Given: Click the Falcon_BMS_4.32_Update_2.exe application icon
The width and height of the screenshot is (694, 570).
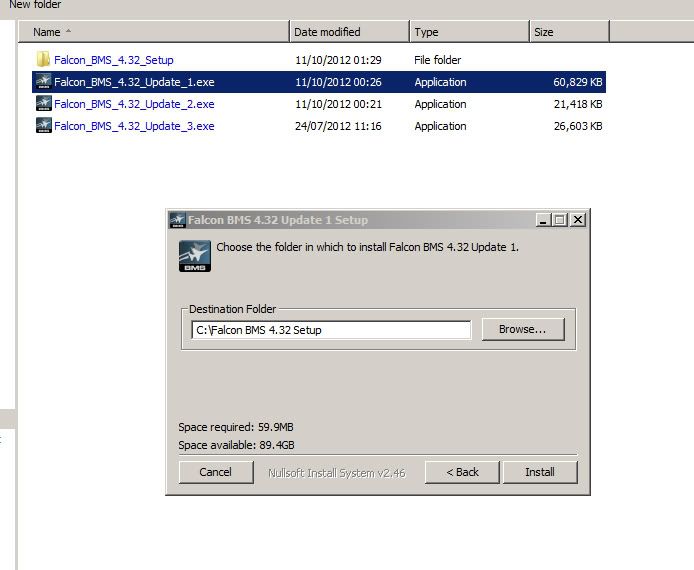Looking at the screenshot, I should click(44, 104).
